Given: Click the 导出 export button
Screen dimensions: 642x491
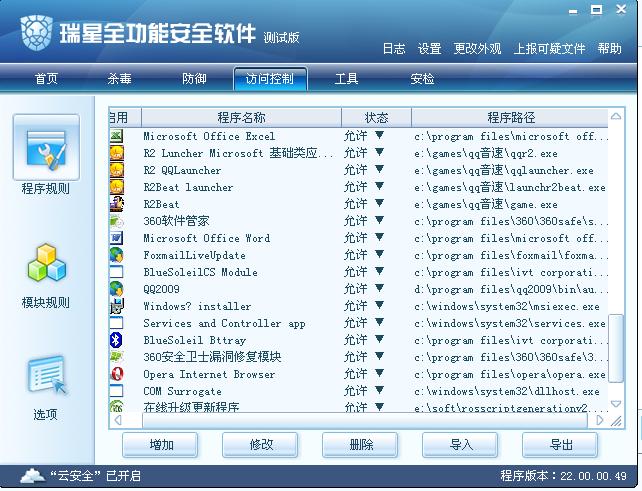Looking at the screenshot, I should coord(560,445).
